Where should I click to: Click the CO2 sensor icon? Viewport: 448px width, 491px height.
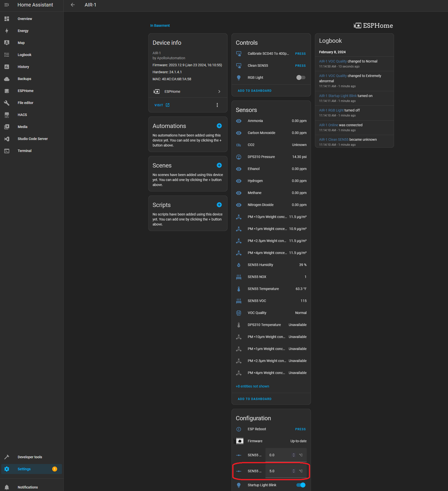(239, 145)
